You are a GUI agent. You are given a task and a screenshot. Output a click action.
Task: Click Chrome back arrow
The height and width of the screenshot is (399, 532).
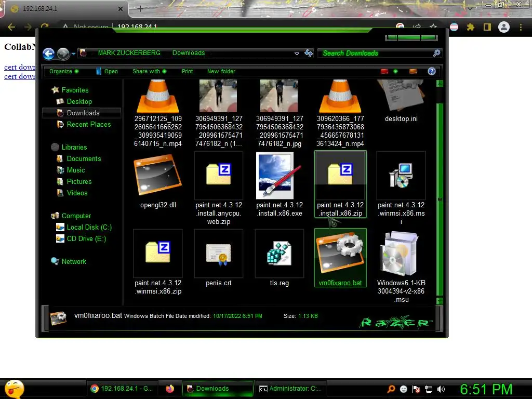tap(11, 27)
